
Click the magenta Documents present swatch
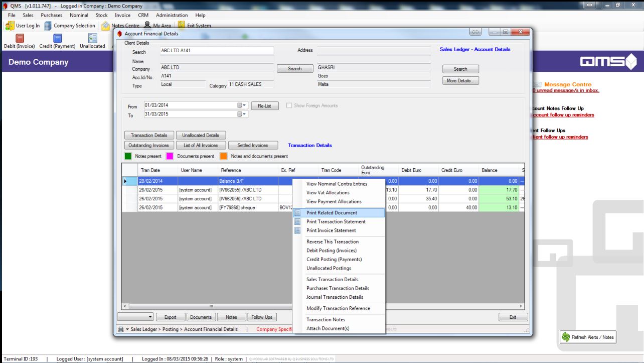170,156
